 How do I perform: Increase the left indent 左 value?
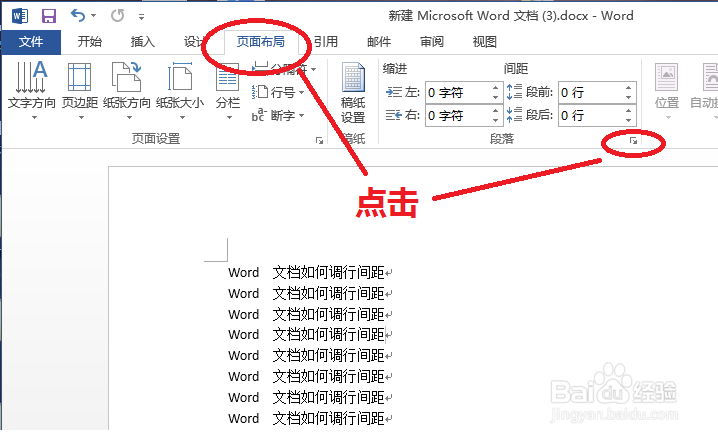[x=495, y=87]
